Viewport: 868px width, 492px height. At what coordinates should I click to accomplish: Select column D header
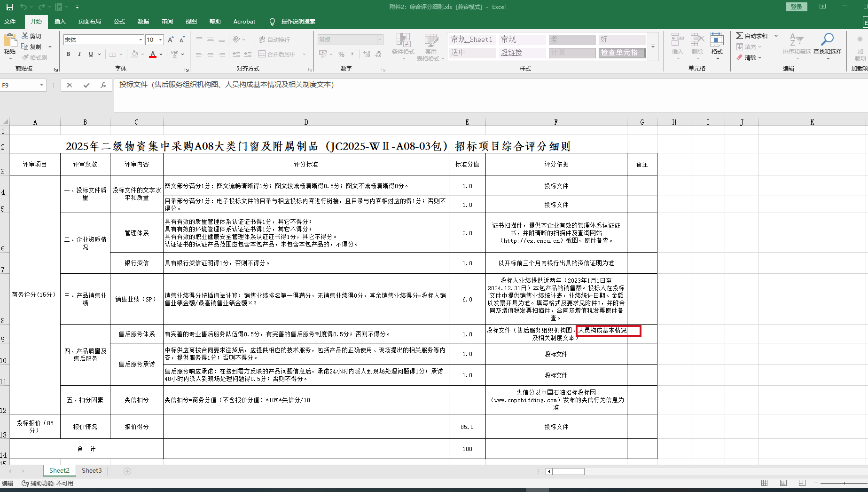[x=306, y=122]
